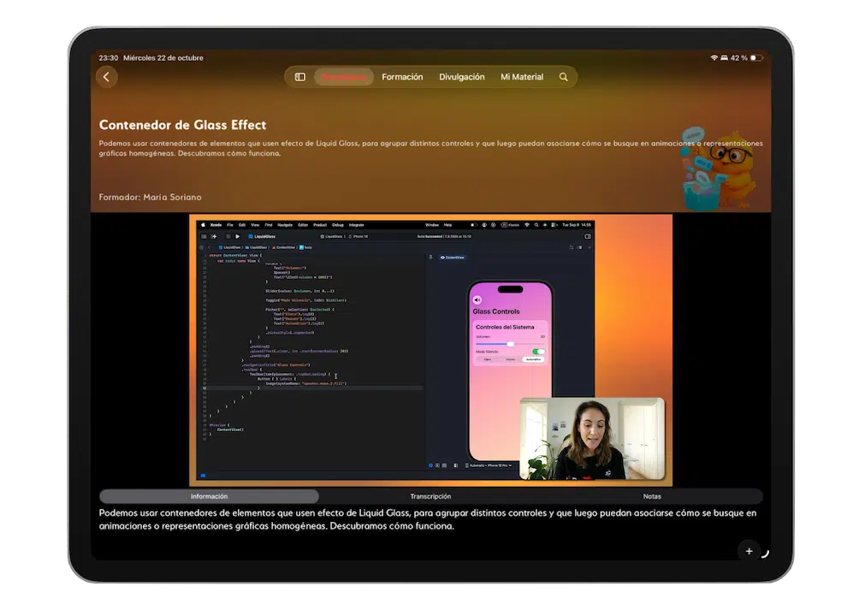
Task: Turn off the Modo Silencio toggle
Action: point(539,352)
